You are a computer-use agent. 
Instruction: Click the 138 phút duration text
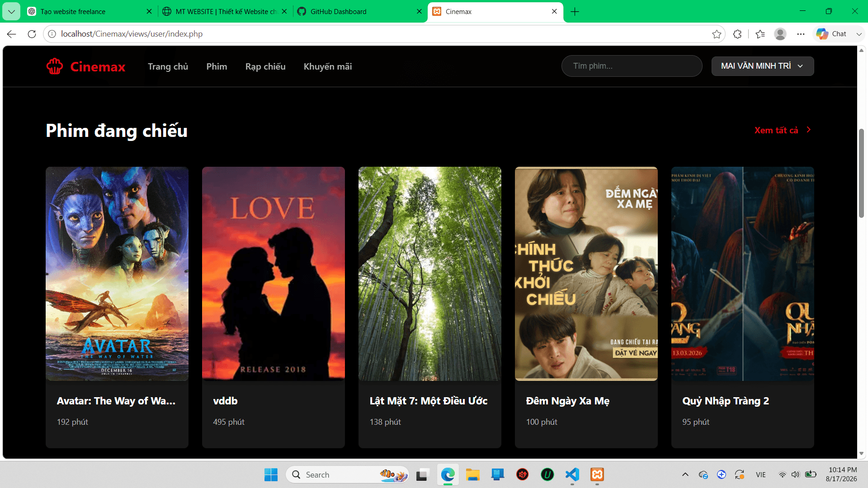click(385, 422)
